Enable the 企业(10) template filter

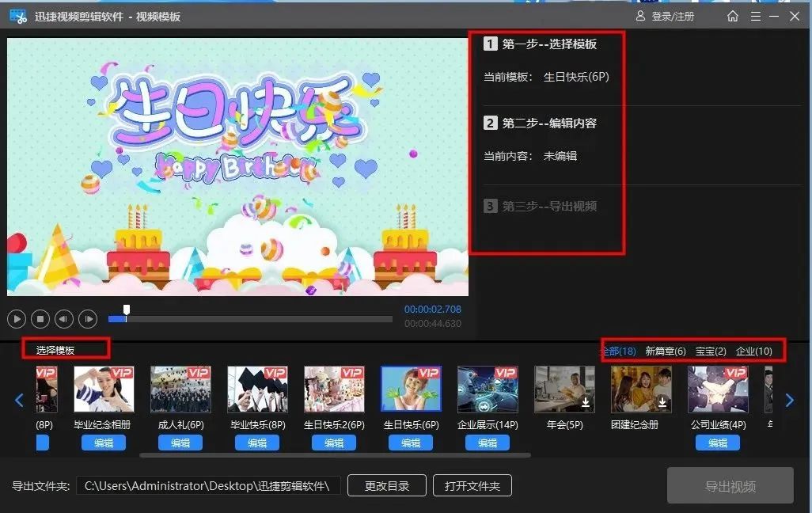[751, 351]
